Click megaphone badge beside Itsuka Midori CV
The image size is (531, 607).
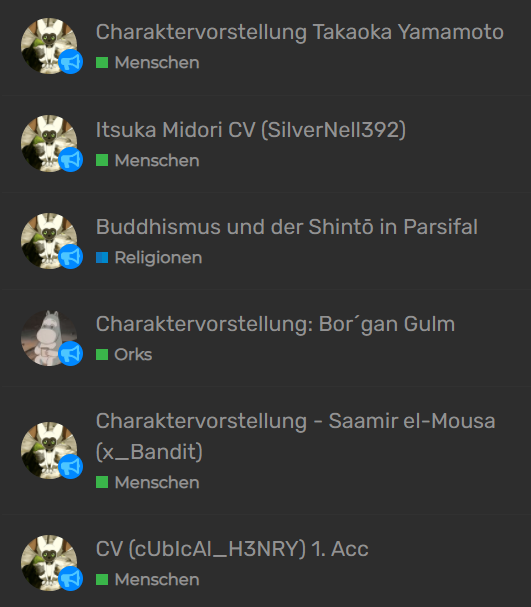pyautogui.click(x=70, y=159)
